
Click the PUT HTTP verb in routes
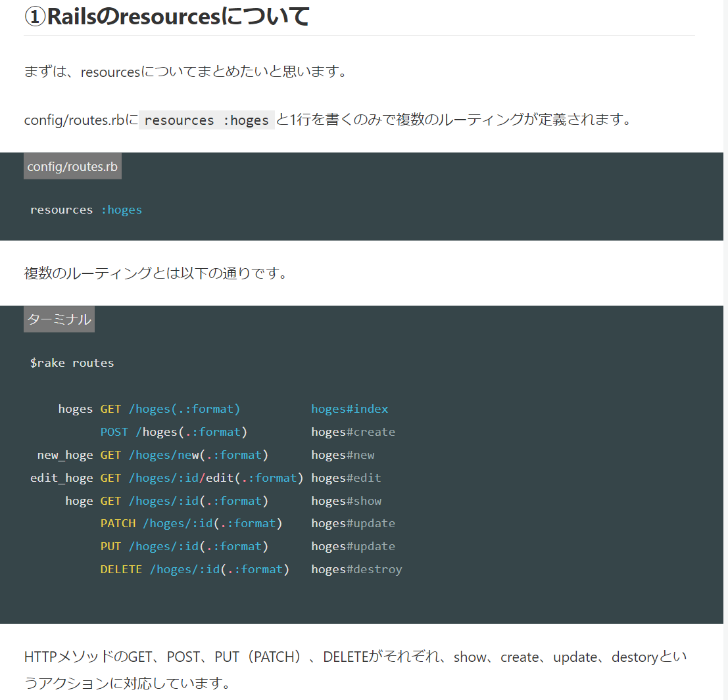coord(110,546)
